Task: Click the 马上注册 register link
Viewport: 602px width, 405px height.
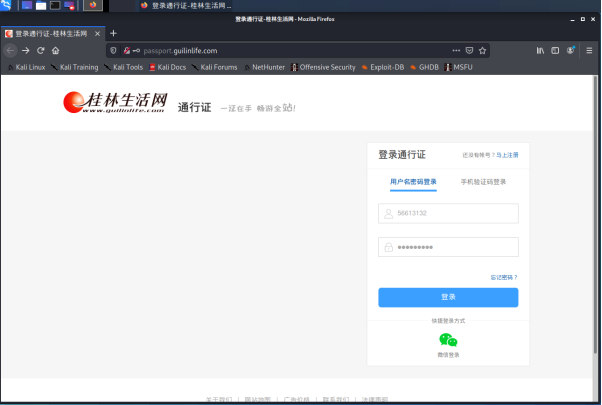Action: [x=507, y=155]
